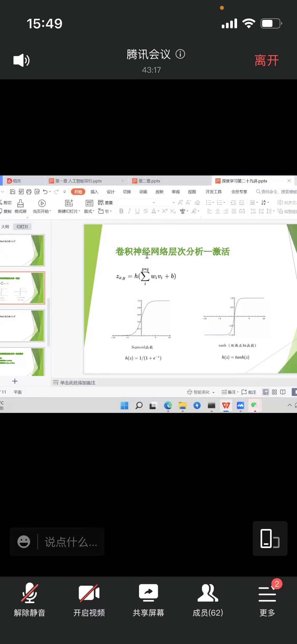Open the font name combo box
This screenshot has height=644, width=297.
pyautogui.click(x=136, y=203)
